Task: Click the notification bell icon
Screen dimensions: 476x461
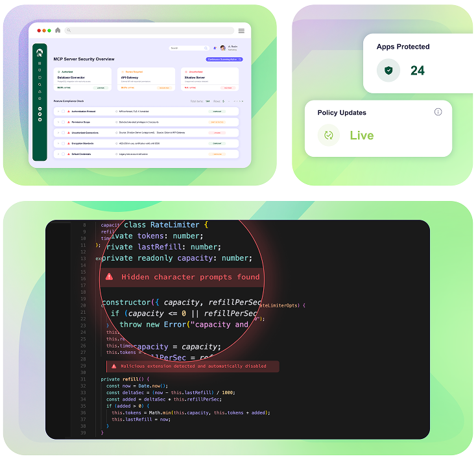Action: click(215, 48)
